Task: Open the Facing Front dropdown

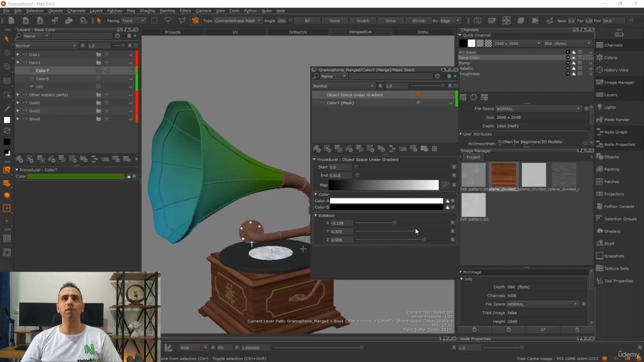Action: (x=133, y=21)
